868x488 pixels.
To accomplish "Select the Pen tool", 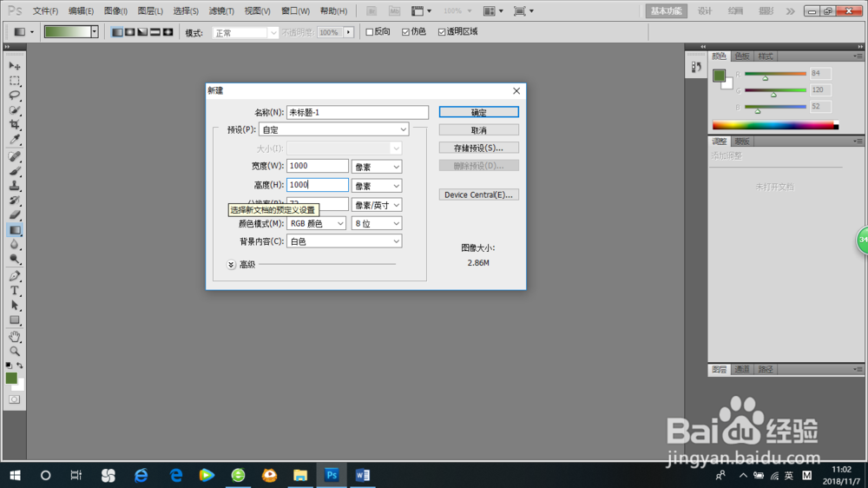I will point(15,276).
